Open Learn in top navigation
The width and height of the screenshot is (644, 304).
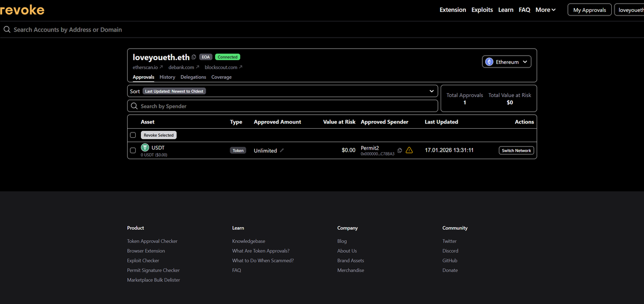[506, 10]
